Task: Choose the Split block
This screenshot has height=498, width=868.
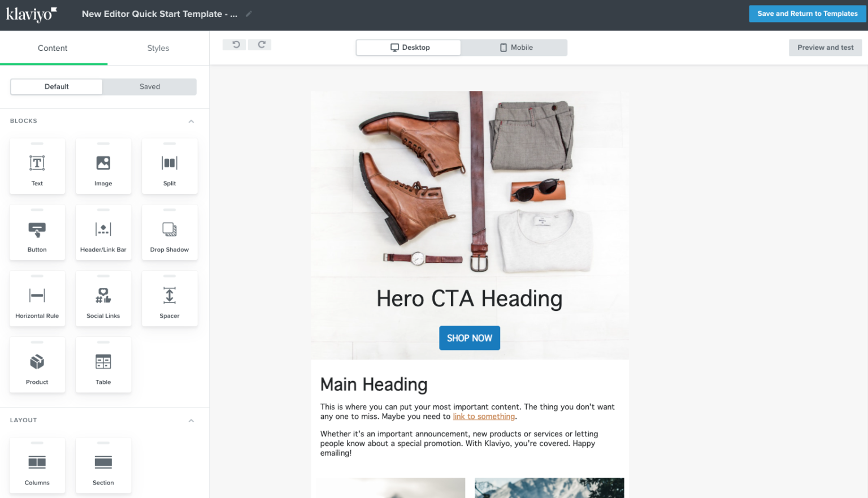Action: point(170,164)
